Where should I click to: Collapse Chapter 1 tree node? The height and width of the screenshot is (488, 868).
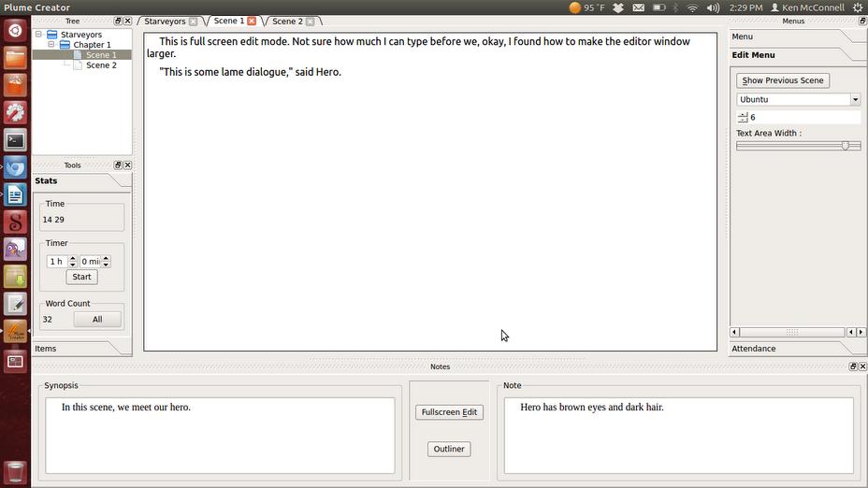pyautogui.click(x=51, y=44)
